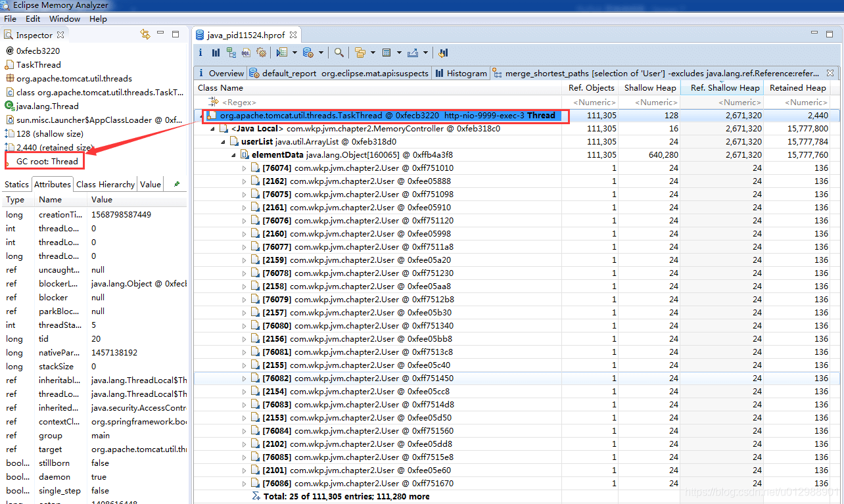Open dropdown next to Query Browser
Screen dimensions: 844x504
pyautogui.click(x=321, y=53)
